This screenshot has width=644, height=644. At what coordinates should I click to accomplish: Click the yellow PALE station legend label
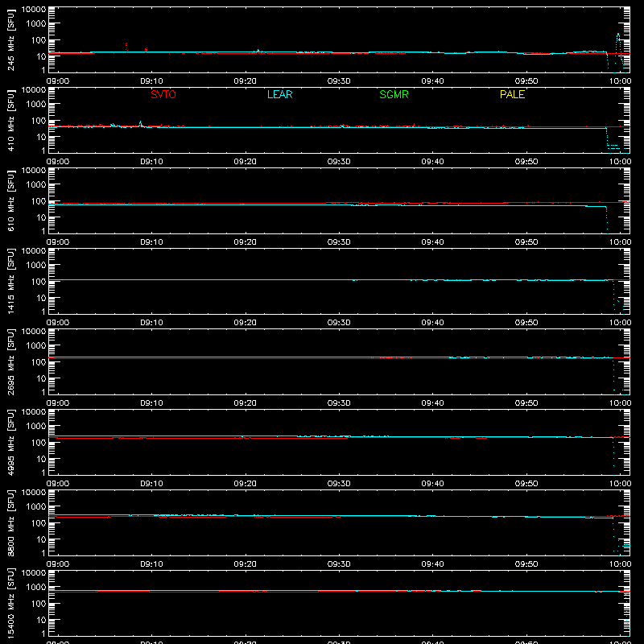(x=512, y=94)
